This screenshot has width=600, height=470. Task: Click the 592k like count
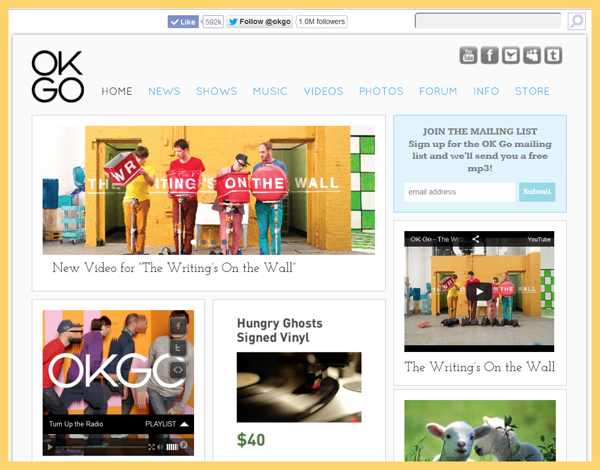[x=213, y=22]
